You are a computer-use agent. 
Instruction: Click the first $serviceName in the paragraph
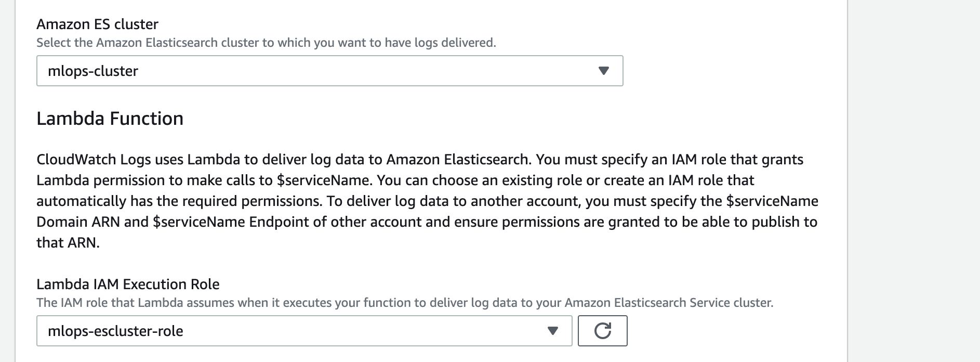[325, 180]
